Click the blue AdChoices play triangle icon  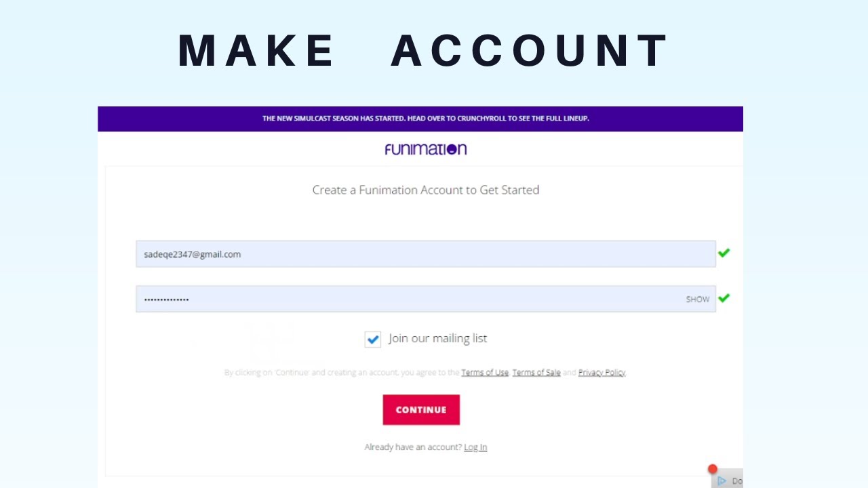722,481
